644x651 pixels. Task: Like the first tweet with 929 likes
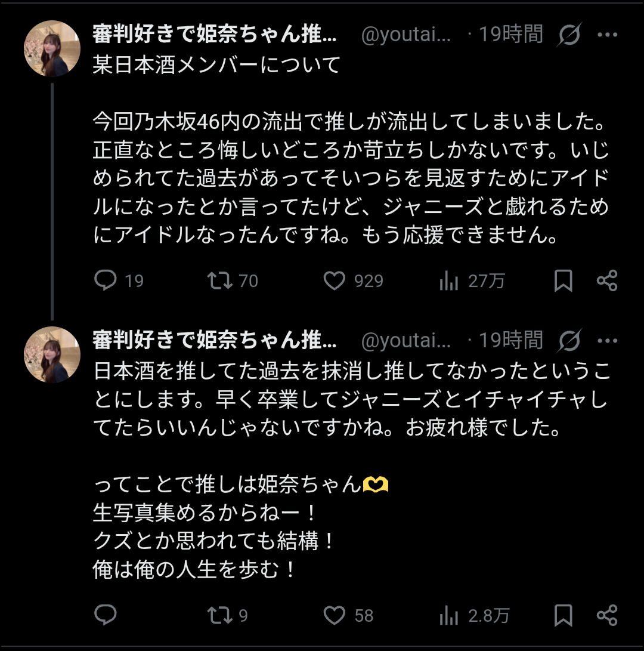pyautogui.click(x=335, y=280)
